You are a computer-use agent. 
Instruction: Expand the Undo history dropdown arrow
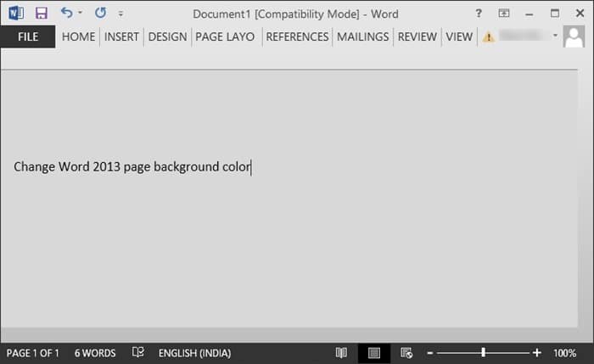tap(81, 14)
